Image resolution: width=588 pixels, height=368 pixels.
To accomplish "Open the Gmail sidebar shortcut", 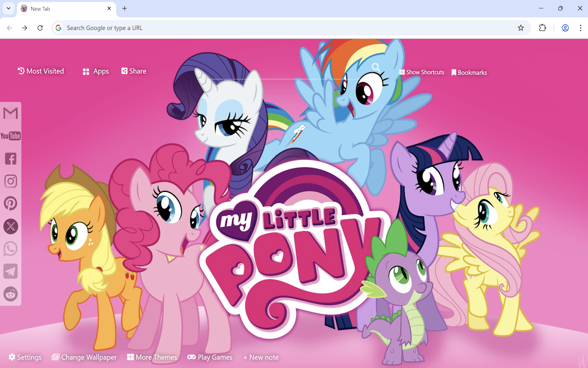I will click(x=11, y=113).
